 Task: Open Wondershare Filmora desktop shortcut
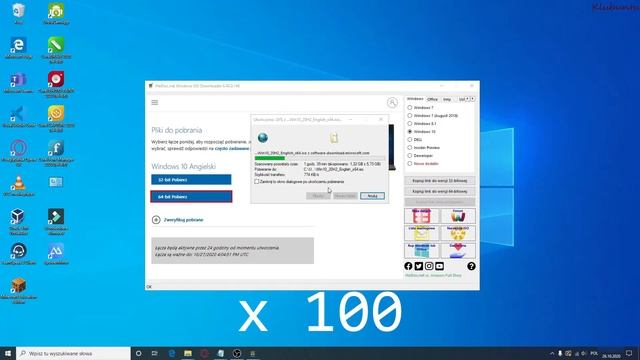(x=56, y=221)
